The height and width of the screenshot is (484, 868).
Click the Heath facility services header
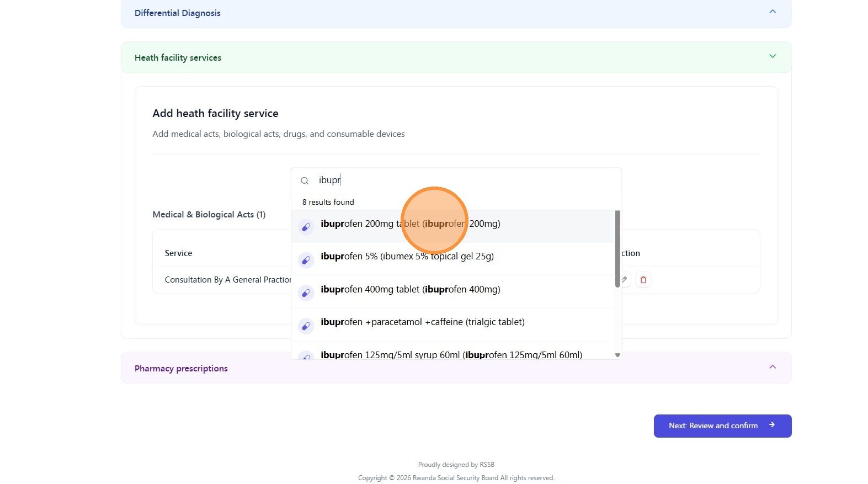456,57
